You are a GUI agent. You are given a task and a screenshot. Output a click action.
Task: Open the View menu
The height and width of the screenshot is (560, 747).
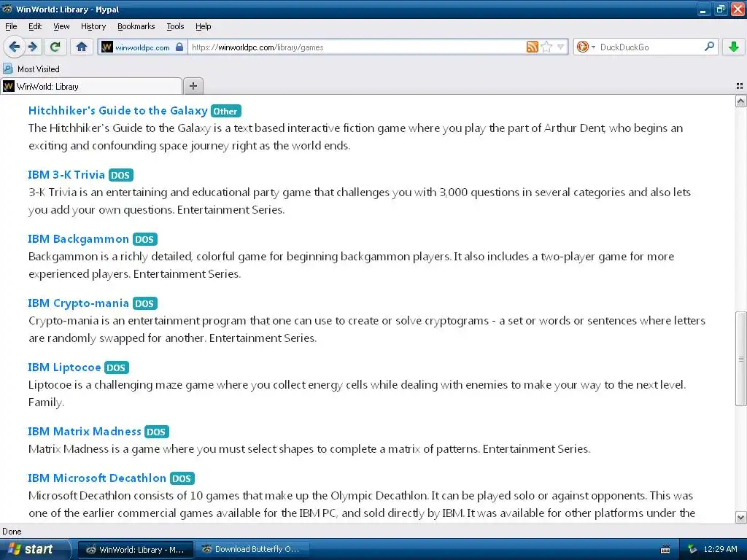tap(61, 26)
